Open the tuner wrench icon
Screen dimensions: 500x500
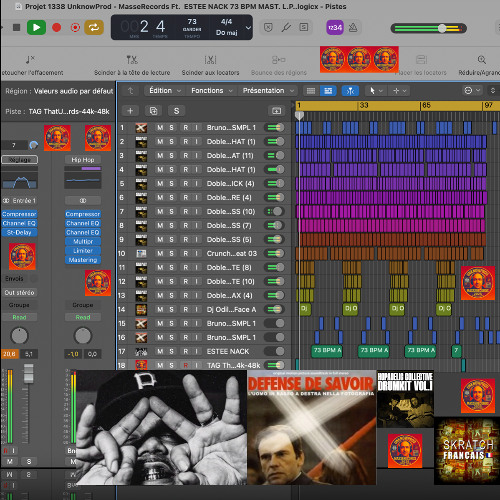(286, 27)
